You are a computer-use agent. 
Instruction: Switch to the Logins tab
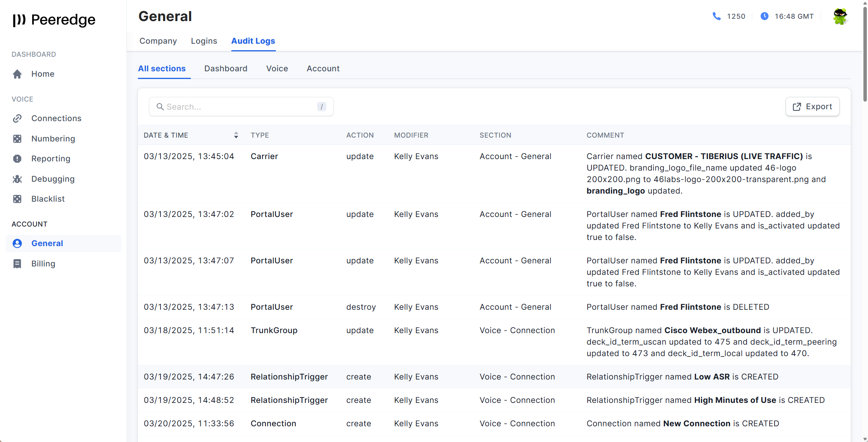point(204,41)
